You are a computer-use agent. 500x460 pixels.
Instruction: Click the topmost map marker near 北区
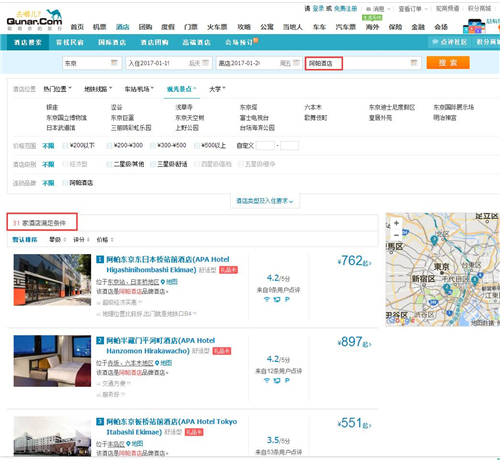[x=434, y=240]
